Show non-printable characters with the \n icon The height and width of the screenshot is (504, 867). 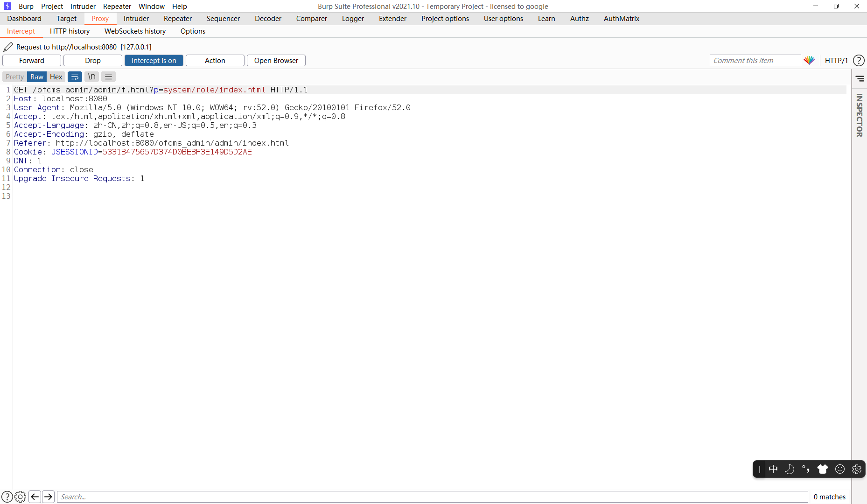coord(91,77)
